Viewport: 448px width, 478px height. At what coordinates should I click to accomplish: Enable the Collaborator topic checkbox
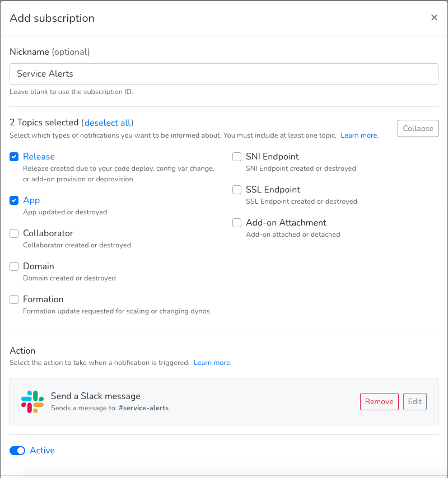click(15, 233)
